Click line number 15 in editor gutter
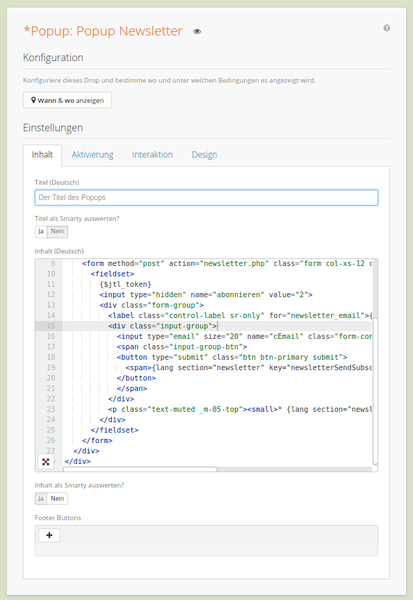The width and height of the screenshot is (413, 600). [51, 326]
